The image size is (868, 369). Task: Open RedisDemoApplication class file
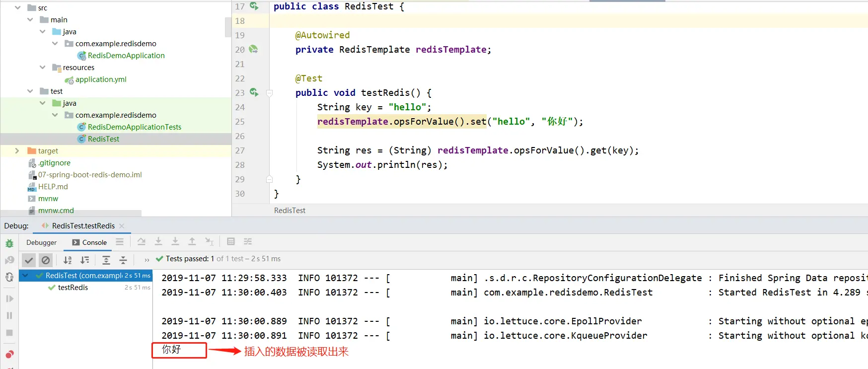pyautogui.click(x=126, y=55)
